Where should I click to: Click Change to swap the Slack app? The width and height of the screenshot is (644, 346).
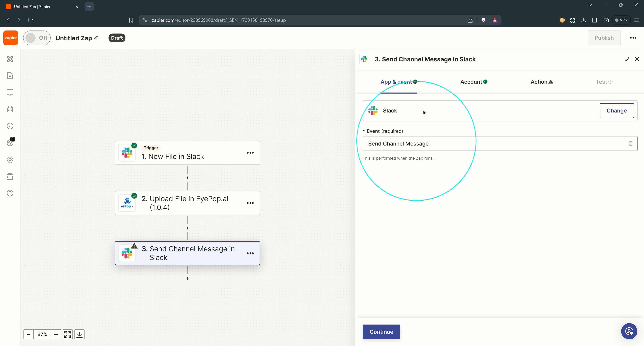coord(616,110)
